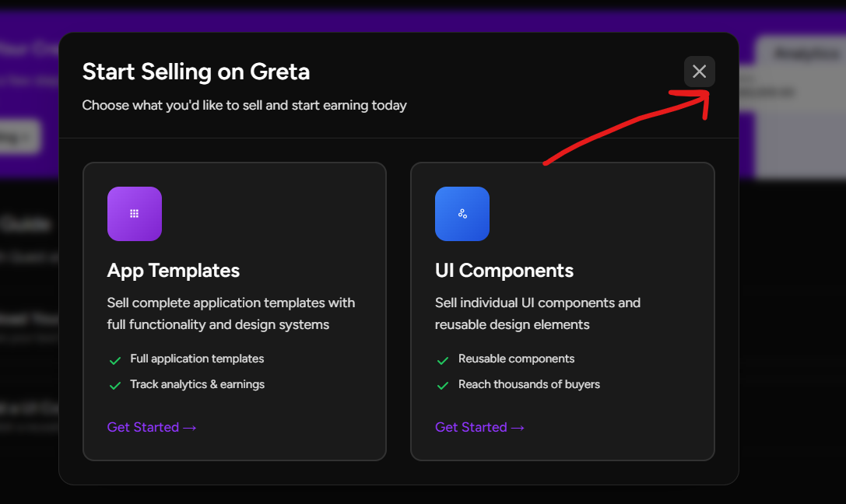Click the 'Sell complete application templates' description
Viewport: 846px width, 504px height.
tap(231, 313)
